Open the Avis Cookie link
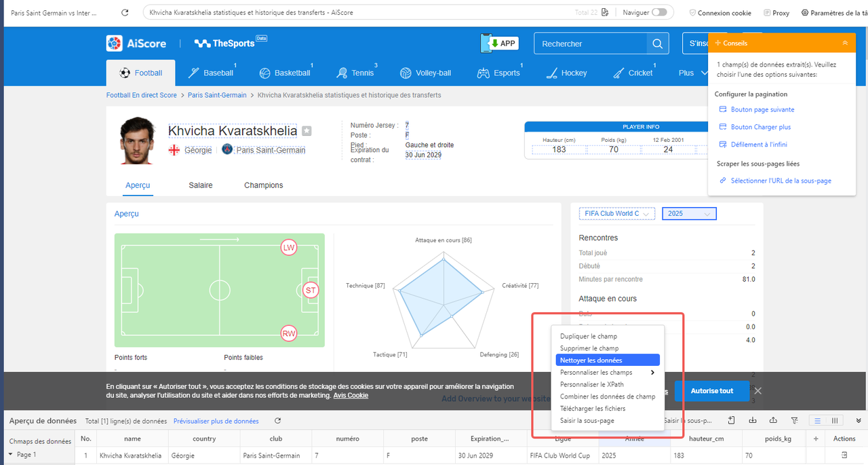 (351, 395)
